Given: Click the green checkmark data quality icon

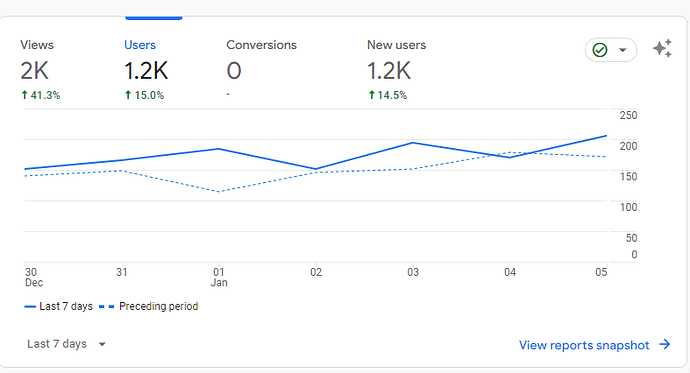Looking at the screenshot, I should pyautogui.click(x=600, y=50).
